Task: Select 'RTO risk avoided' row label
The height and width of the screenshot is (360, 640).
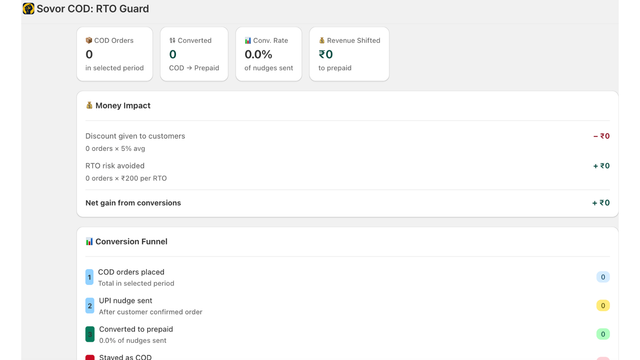Action: (x=115, y=166)
